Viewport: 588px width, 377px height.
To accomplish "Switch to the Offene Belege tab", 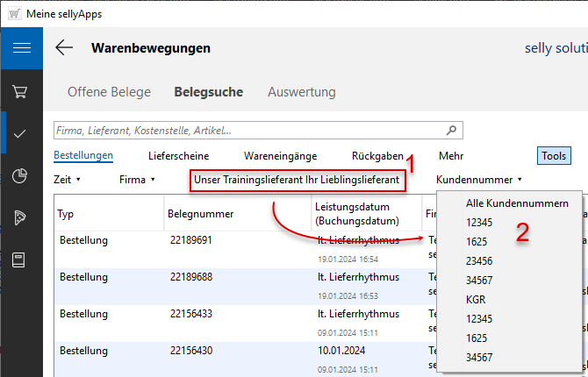I will pyautogui.click(x=109, y=92).
